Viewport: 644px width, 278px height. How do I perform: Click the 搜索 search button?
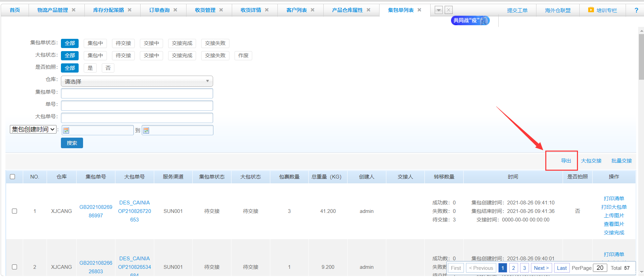[x=72, y=143]
